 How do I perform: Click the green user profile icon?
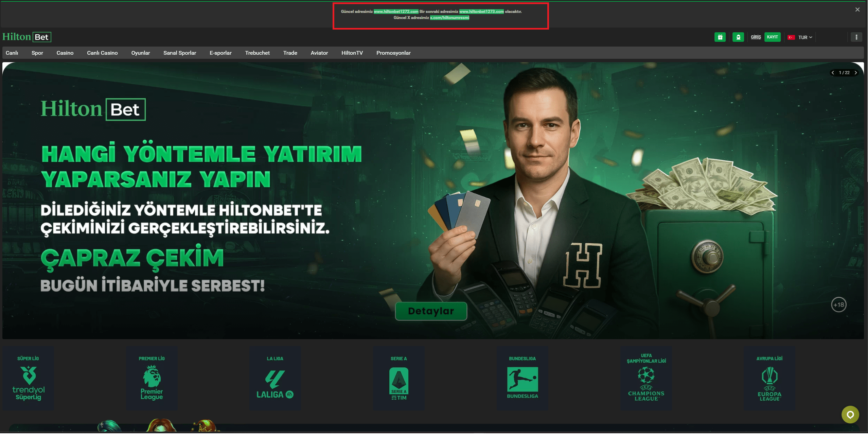click(x=738, y=37)
